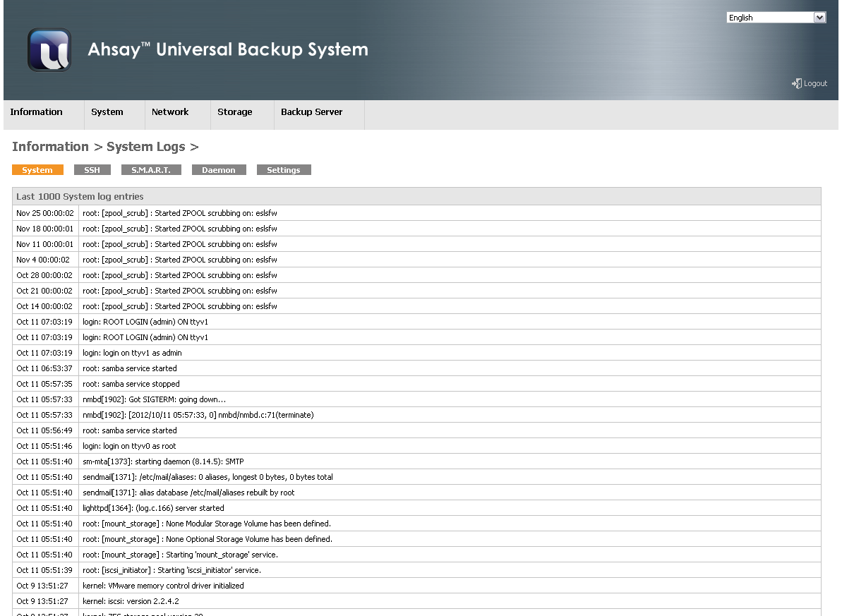Select the Nov 4 00:00:02 log entry
Image resolution: width=854 pixels, height=616 pixels.
[416, 260]
